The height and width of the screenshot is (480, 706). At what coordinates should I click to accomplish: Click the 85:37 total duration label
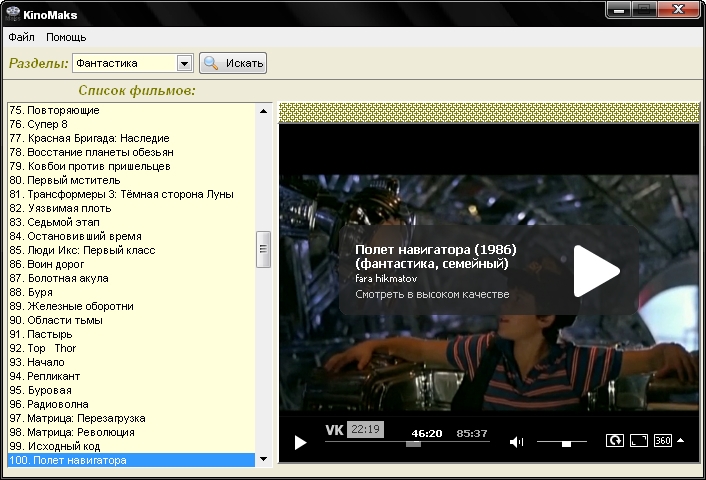[471, 434]
